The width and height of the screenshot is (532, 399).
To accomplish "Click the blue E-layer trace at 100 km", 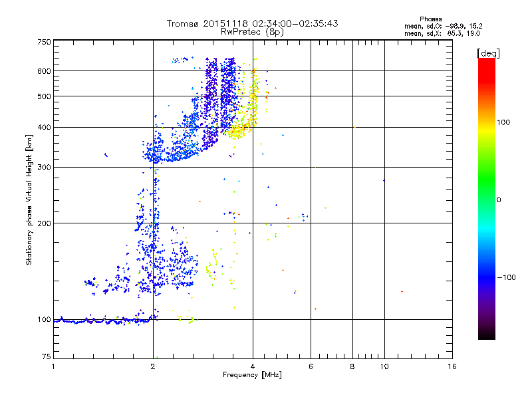I will 102,321.
